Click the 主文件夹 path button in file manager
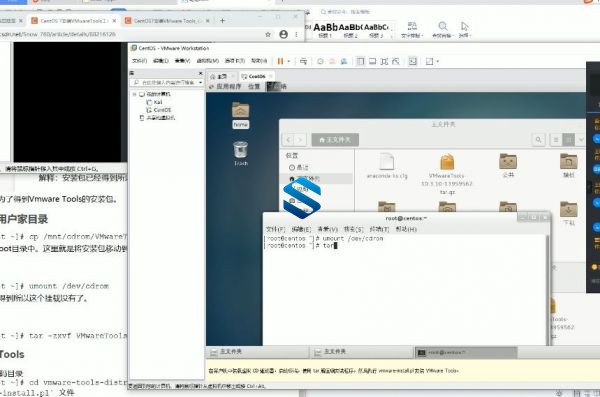Image resolution: width=600 pixels, height=397 pixels. [335, 140]
